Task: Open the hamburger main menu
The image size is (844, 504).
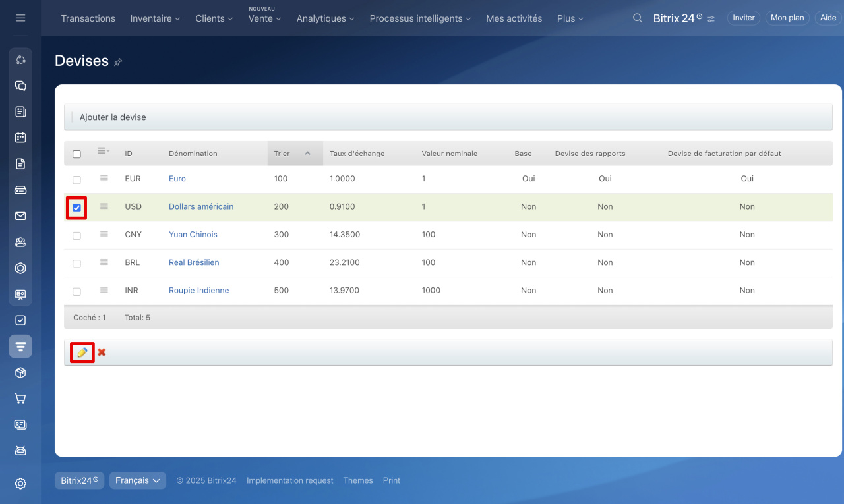Action: click(x=20, y=18)
